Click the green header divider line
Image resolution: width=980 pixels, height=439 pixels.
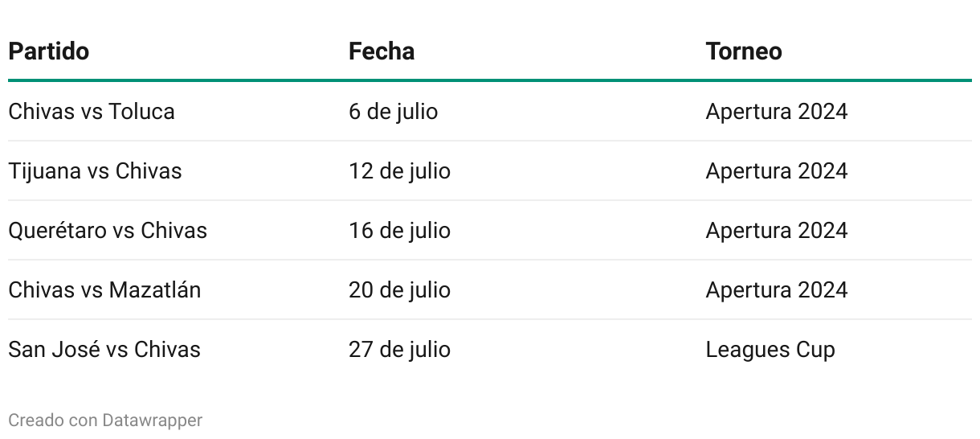490,80
